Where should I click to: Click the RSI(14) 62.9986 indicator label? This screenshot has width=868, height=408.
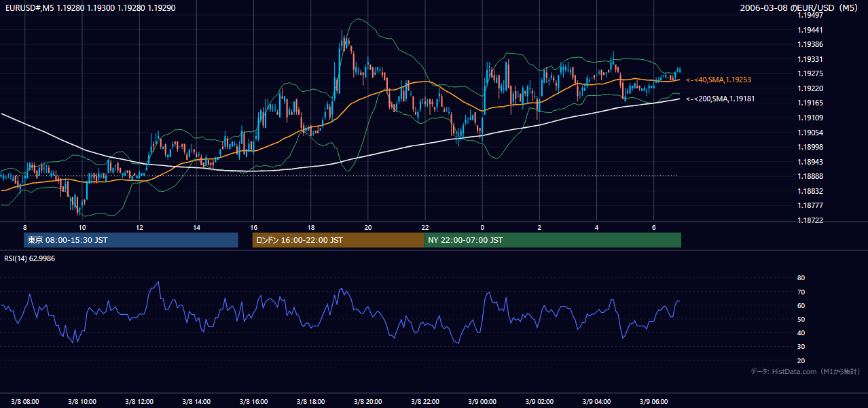coord(30,258)
